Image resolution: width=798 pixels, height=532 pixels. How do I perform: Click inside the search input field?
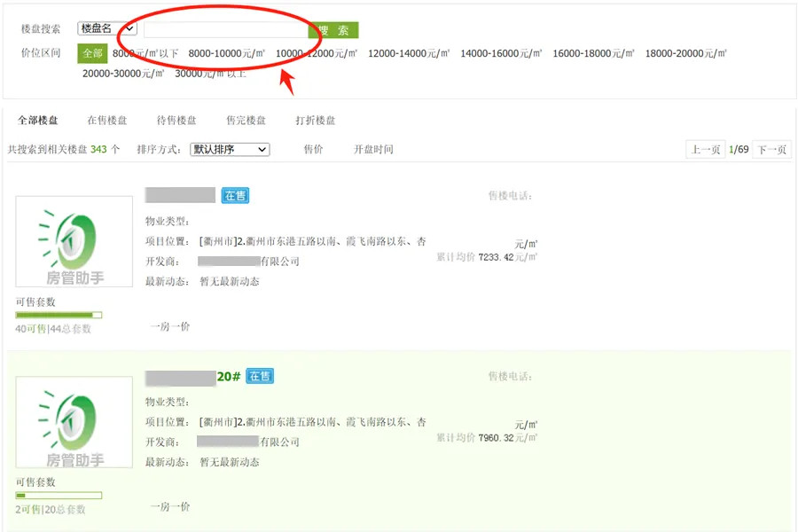point(226,27)
